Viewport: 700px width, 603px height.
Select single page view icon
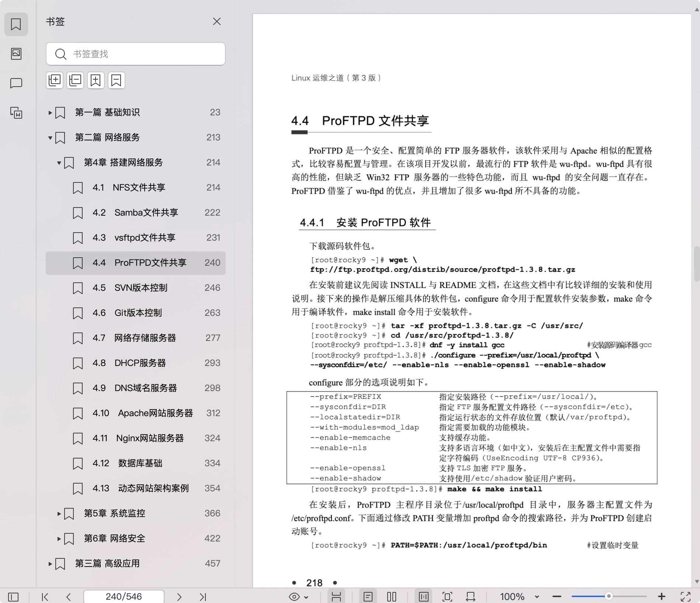coord(368,597)
